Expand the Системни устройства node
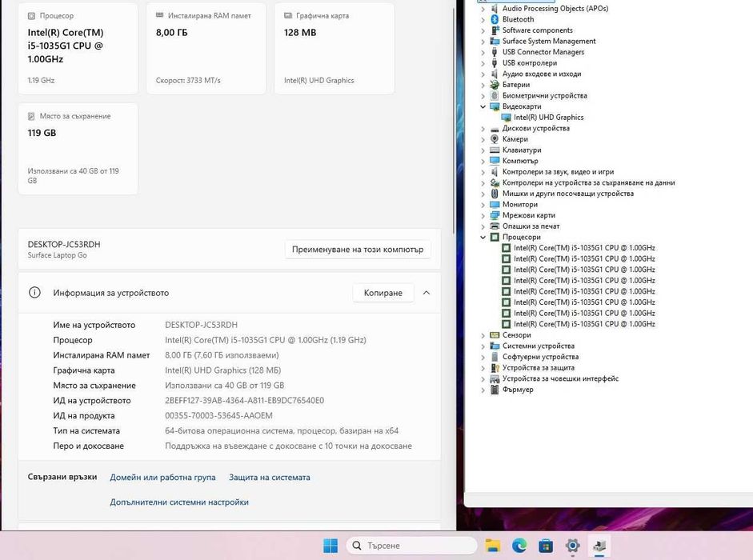This screenshot has height=560, width=753. (483, 346)
